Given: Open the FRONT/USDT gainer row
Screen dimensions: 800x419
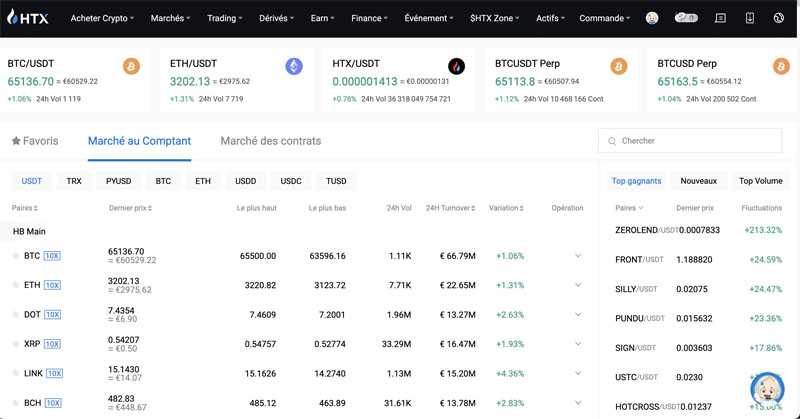Looking at the screenshot, I should pos(698,260).
